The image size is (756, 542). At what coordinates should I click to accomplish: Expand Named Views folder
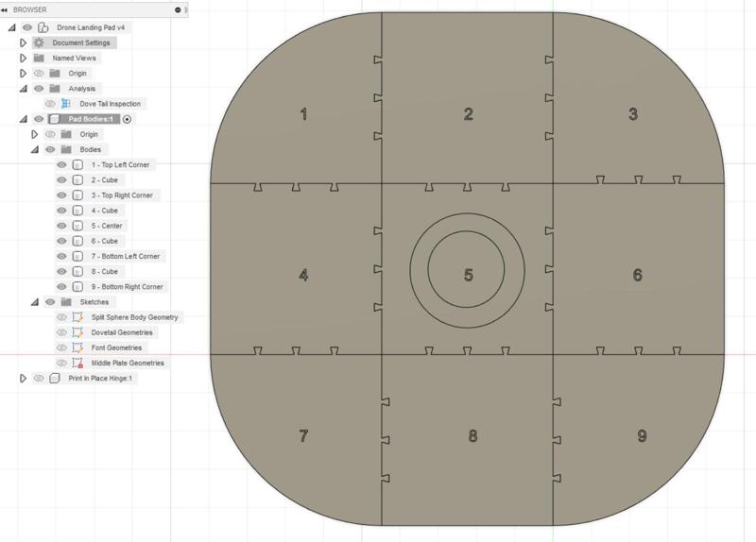pyautogui.click(x=23, y=59)
